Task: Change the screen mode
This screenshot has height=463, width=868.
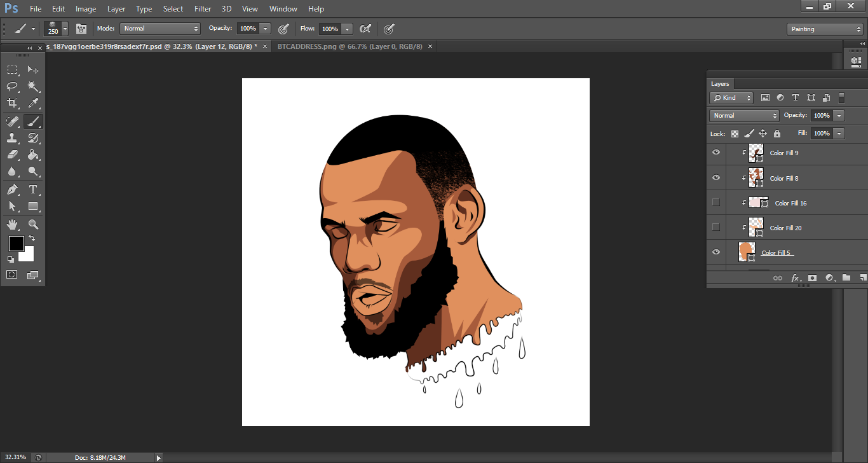Action: pyautogui.click(x=34, y=275)
